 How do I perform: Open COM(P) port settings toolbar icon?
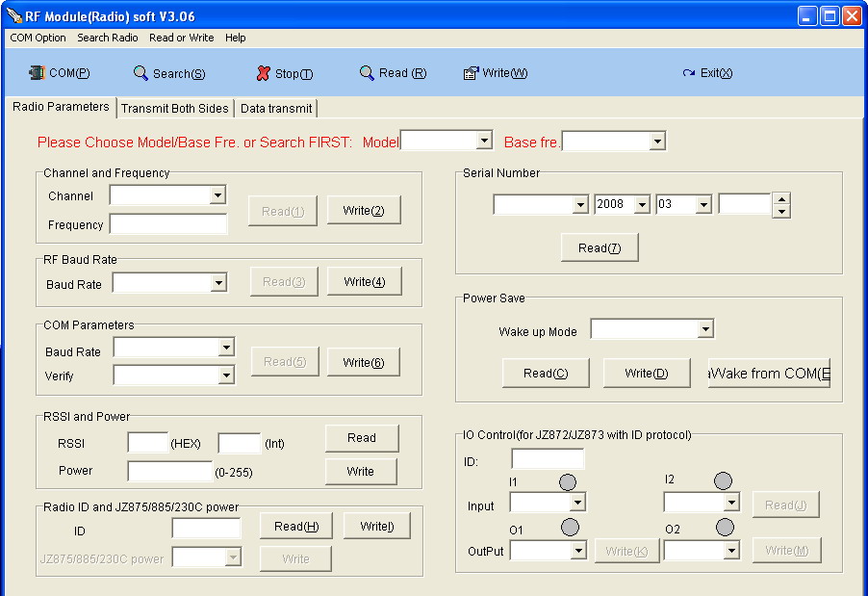(x=37, y=72)
